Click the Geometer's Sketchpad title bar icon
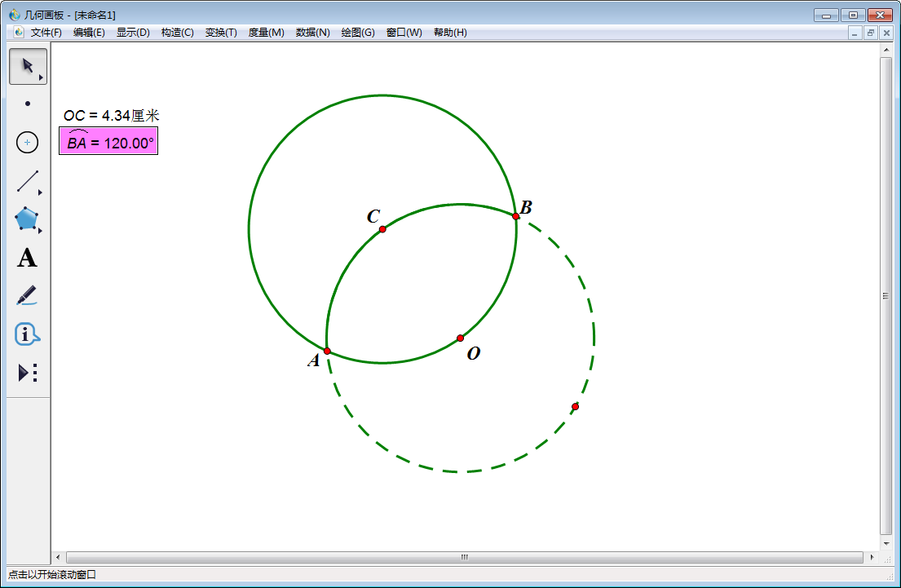Viewport: 901px width, 588px height. (x=14, y=15)
